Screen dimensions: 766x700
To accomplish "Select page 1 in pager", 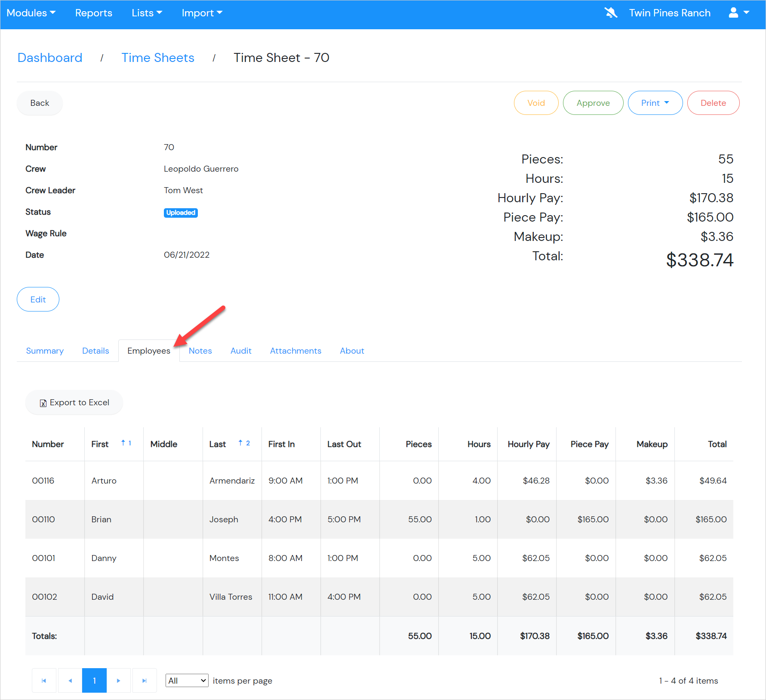I will point(94,680).
